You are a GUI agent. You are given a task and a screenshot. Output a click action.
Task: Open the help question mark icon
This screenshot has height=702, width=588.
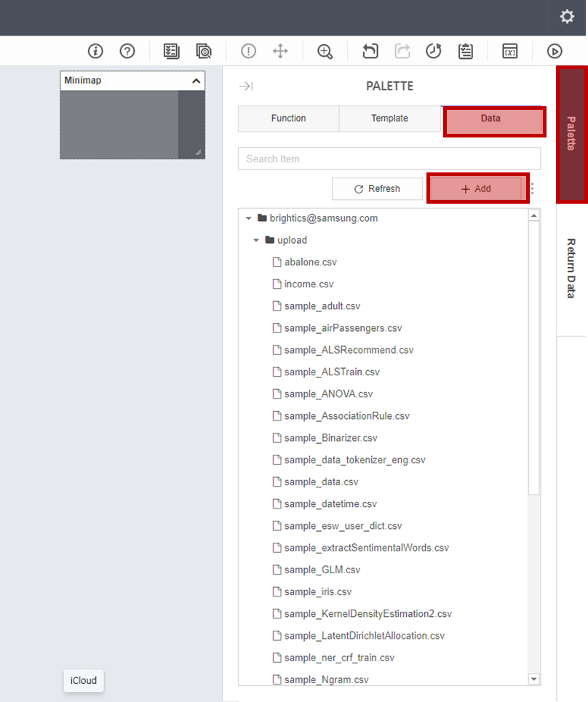tap(127, 51)
